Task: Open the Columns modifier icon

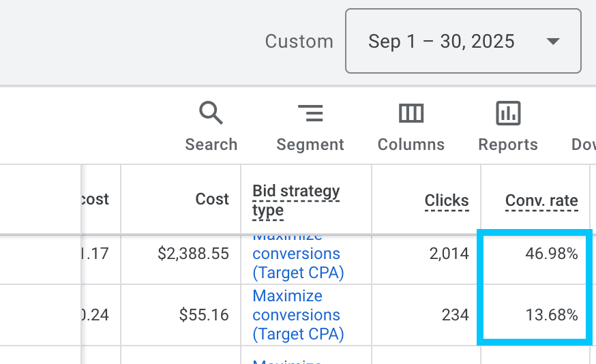Action: 411,113
